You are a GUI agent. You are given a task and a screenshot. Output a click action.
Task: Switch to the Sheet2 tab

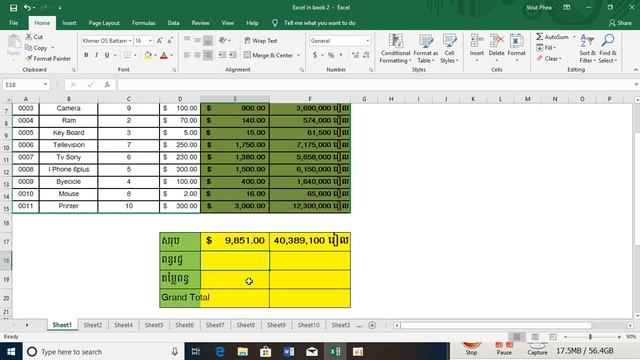[93, 325]
